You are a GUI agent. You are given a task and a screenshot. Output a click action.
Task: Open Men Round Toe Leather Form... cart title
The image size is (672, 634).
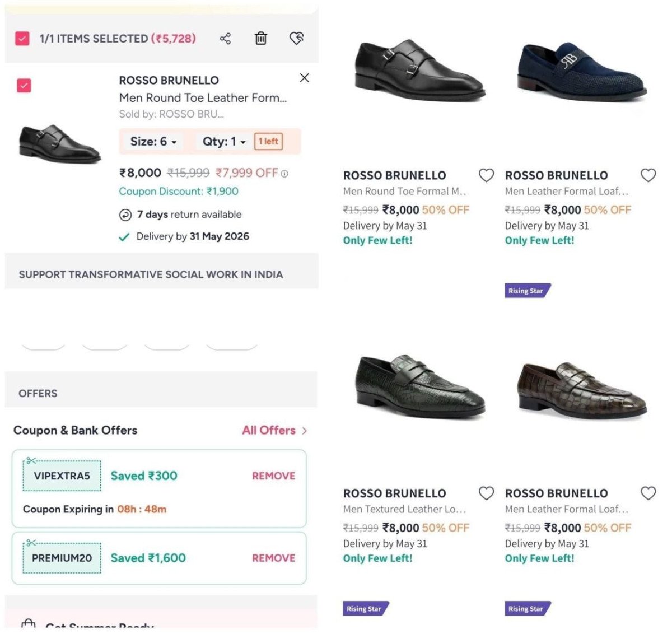click(x=203, y=98)
